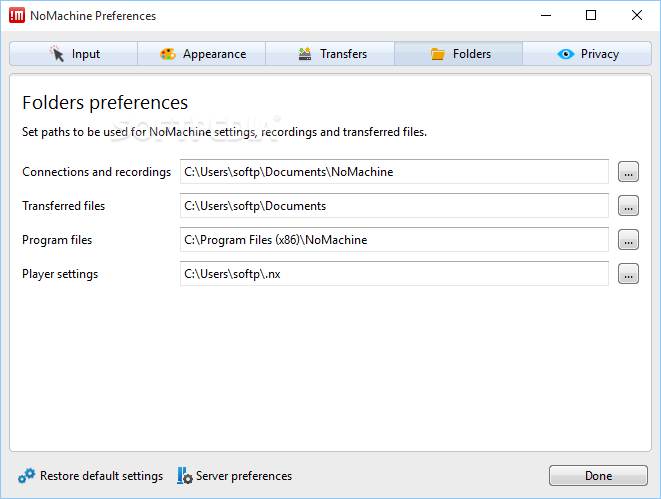Click the Transferred files path field

(394, 206)
